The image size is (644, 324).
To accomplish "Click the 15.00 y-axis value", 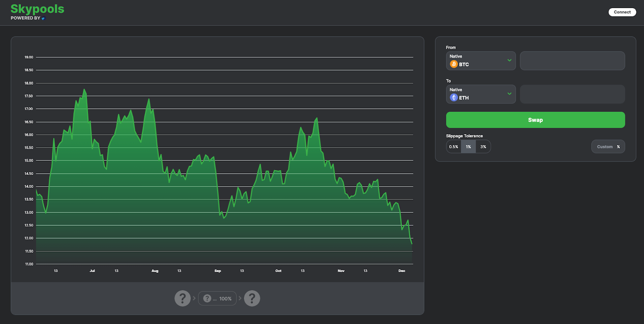I will pos(29,160).
